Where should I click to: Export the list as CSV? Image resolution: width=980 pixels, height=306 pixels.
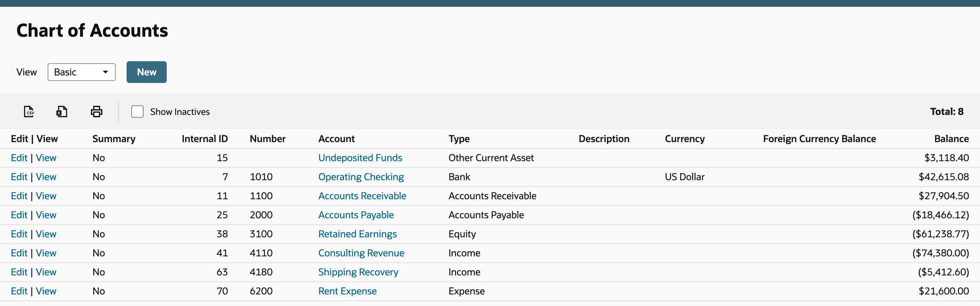pyautogui.click(x=29, y=112)
